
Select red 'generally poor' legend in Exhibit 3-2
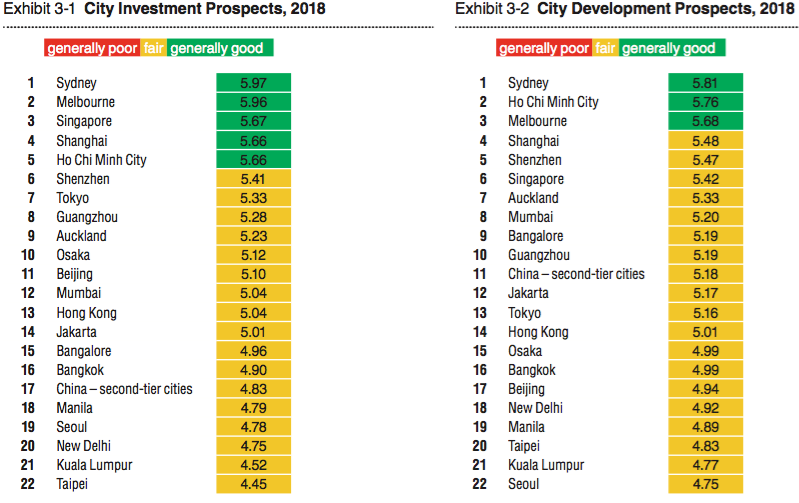tap(544, 48)
